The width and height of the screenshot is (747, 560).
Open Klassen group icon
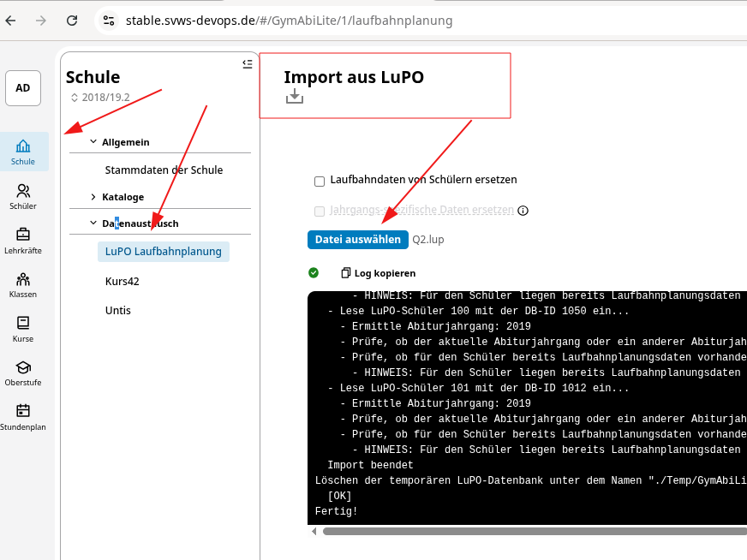pyautogui.click(x=23, y=284)
